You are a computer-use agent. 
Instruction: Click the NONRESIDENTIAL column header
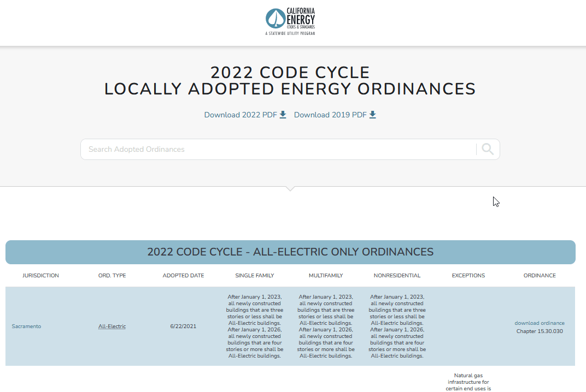pyautogui.click(x=397, y=276)
